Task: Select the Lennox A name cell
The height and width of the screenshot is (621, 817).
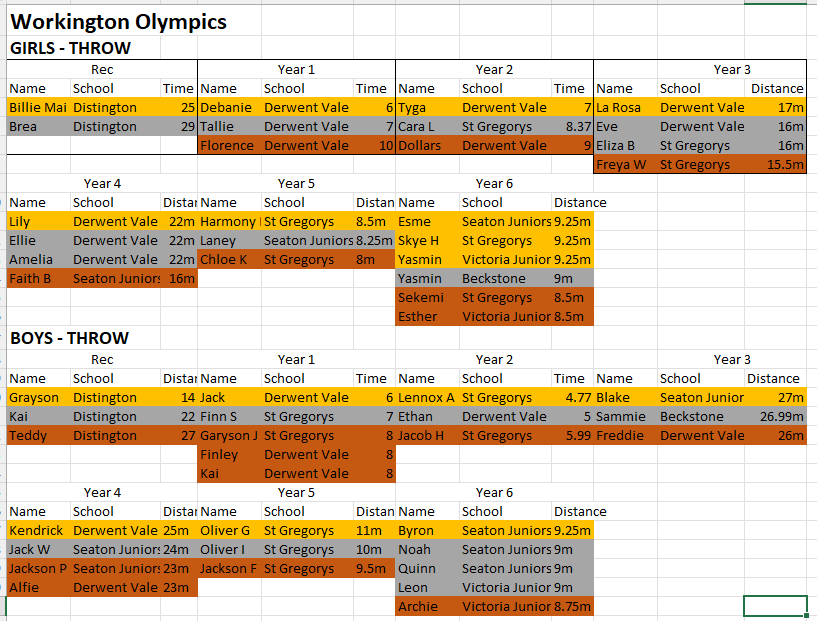Action: point(426,397)
